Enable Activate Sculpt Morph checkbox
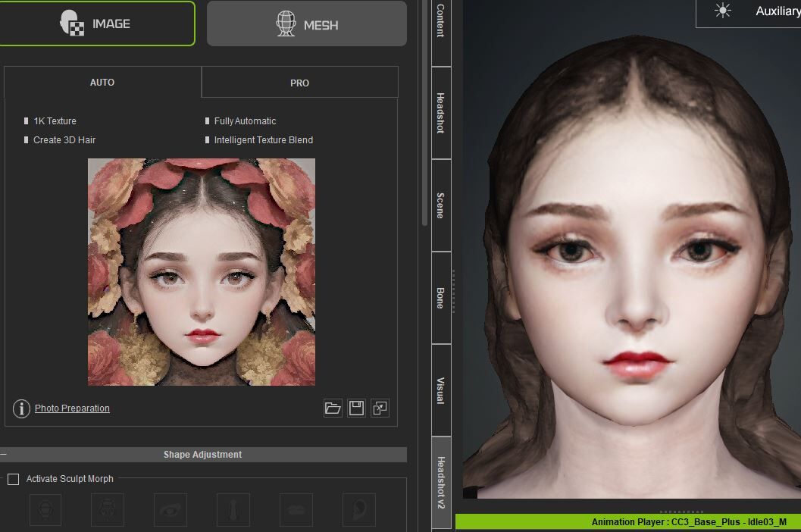801x532 pixels. (x=14, y=479)
